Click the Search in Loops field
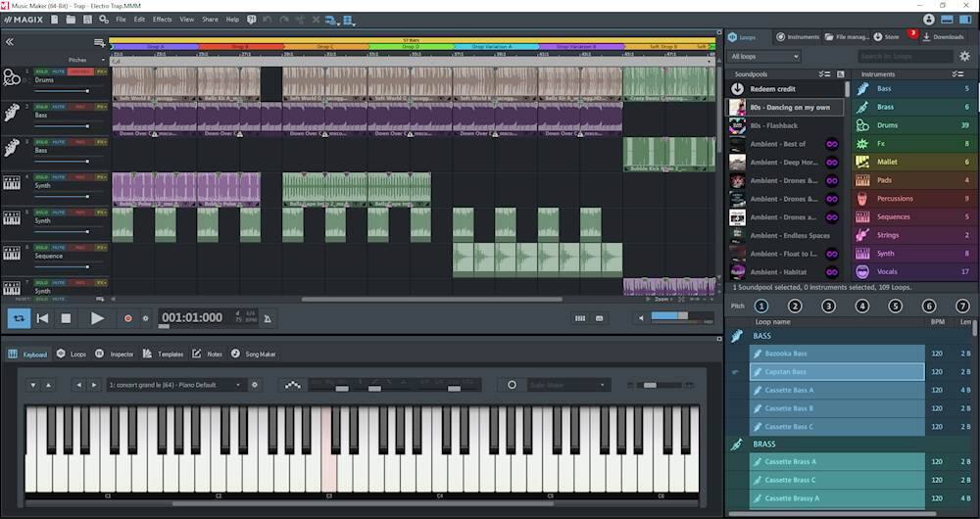The image size is (980, 519). pyautogui.click(x=904, y=57)
